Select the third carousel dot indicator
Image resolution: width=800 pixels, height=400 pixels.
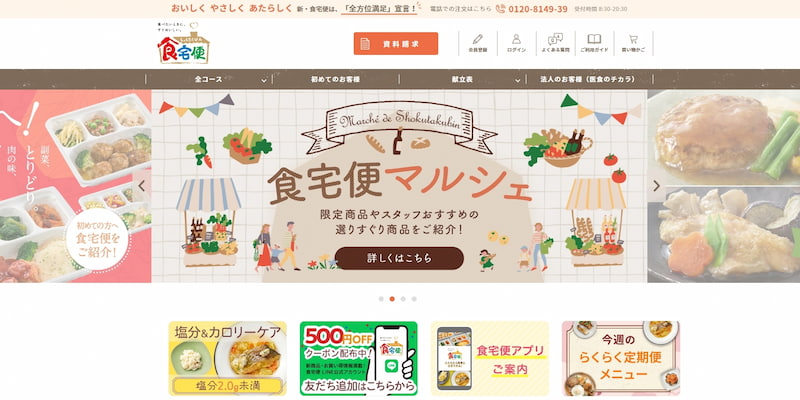coord(403,299)
